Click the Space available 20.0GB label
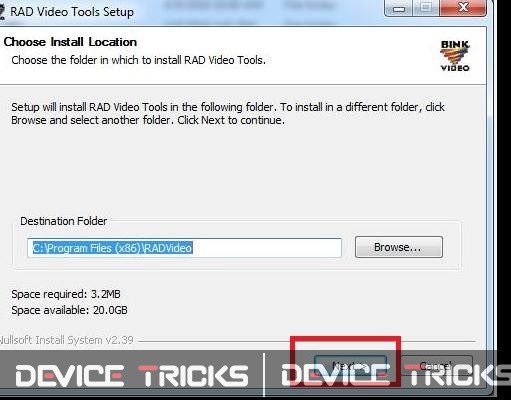The image size is (511, 400). [x=69, y=310]
